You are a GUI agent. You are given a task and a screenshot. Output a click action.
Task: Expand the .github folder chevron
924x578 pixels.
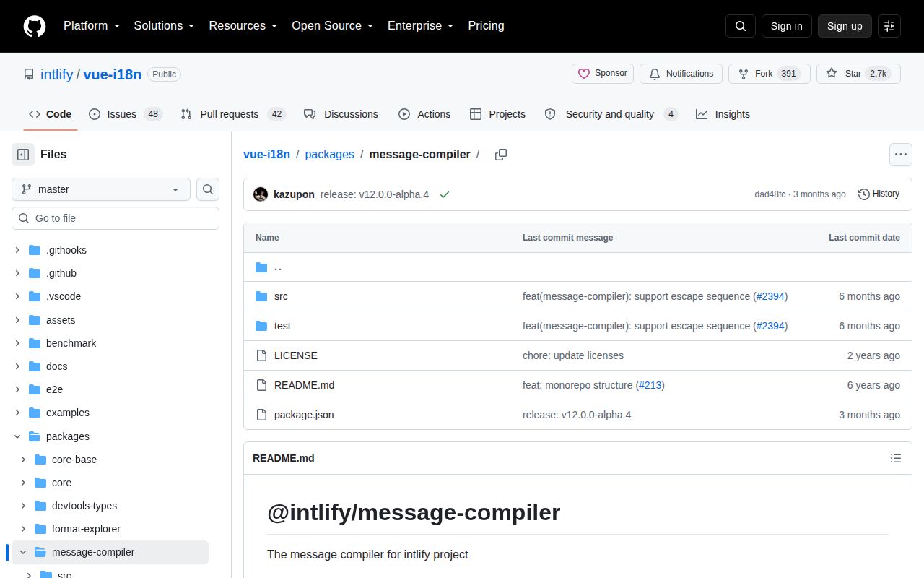click(x=17, y=273)
